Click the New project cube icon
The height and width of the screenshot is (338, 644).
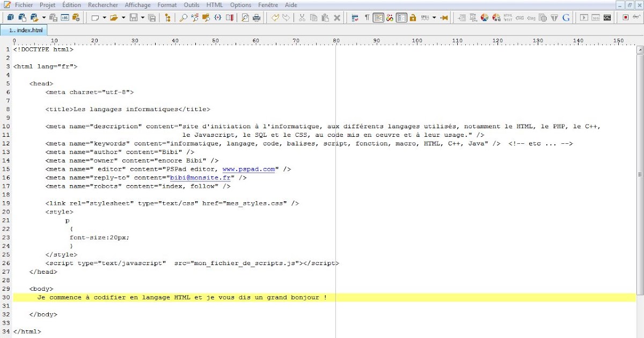pos(10,18)
